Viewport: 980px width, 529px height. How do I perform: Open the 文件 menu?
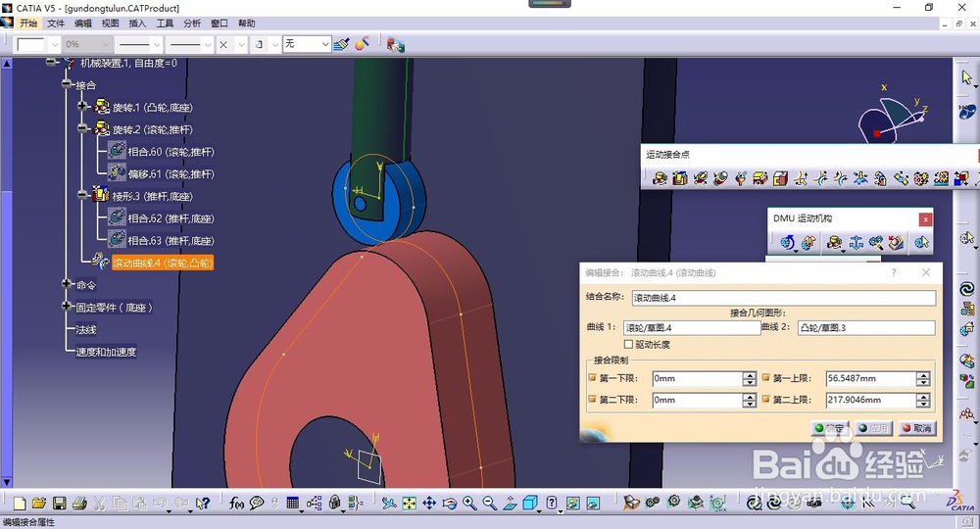56,24
